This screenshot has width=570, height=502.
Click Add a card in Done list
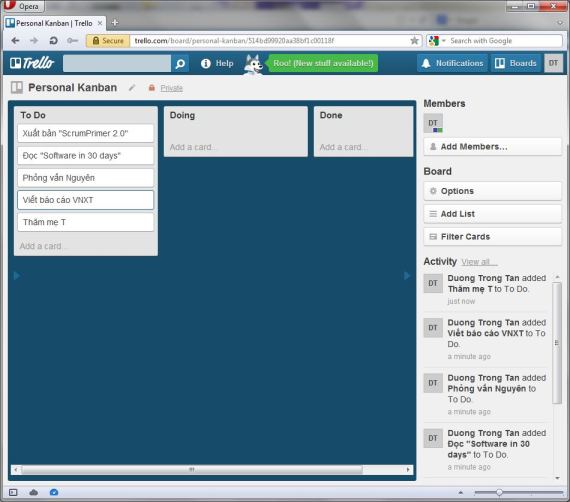343,147
